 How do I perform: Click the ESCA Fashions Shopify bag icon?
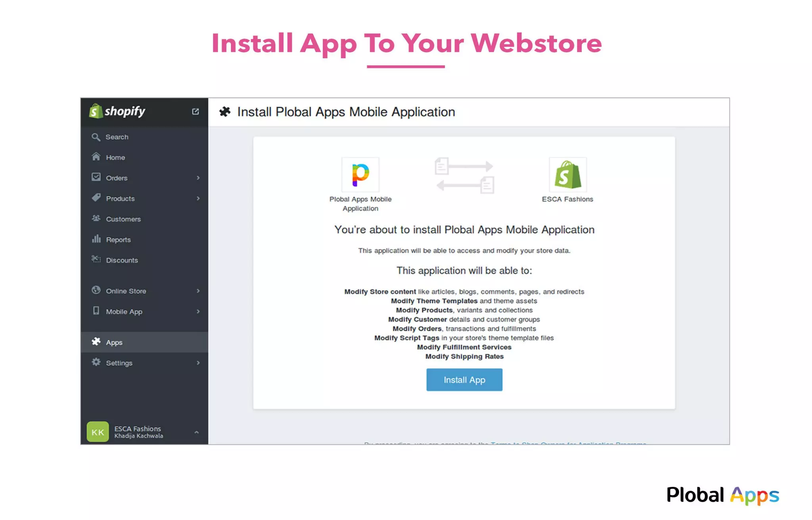(567, 175)
